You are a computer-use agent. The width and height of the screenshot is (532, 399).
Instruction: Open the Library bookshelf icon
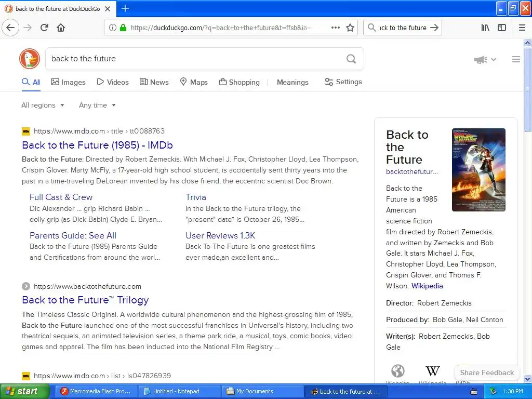[486, 28]
